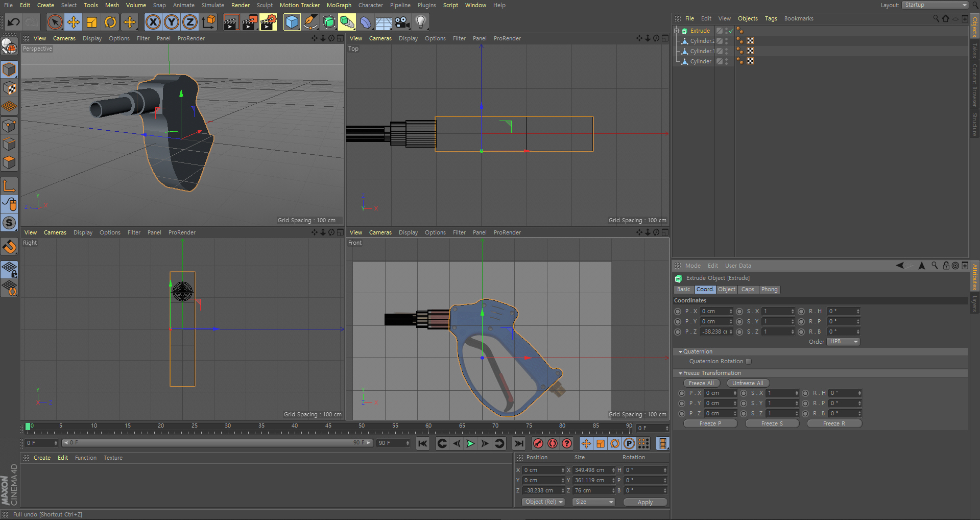Open the MoGraph menu

339,5
